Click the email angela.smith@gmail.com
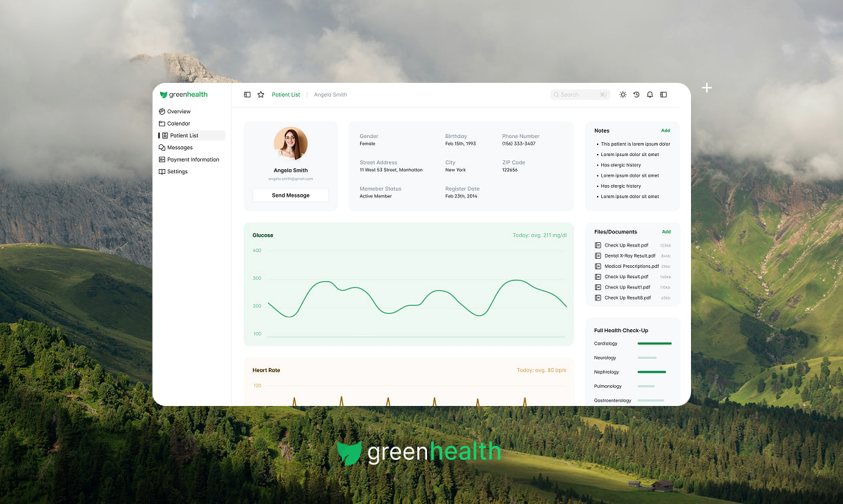843x504 pixels. 290,179
